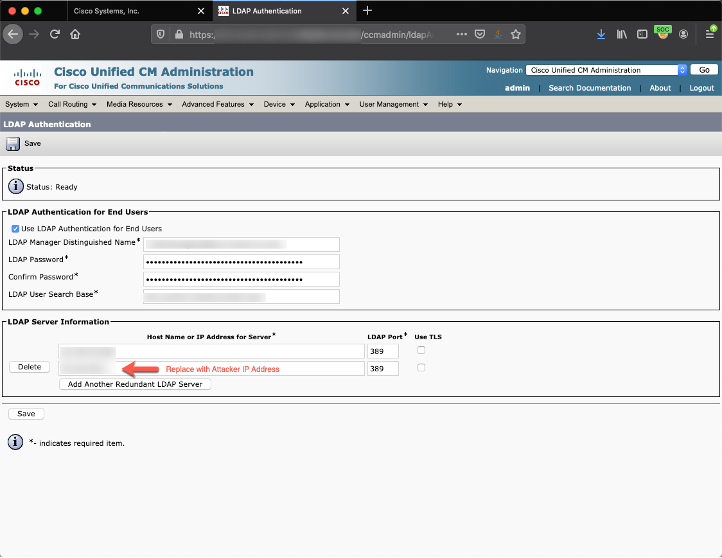Click the first LDAP Port field

(x=383, y=351)
